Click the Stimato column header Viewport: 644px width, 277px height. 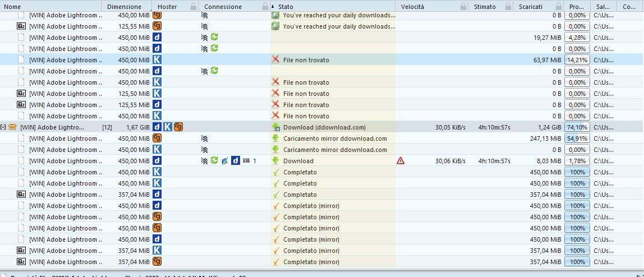(491, 6)
